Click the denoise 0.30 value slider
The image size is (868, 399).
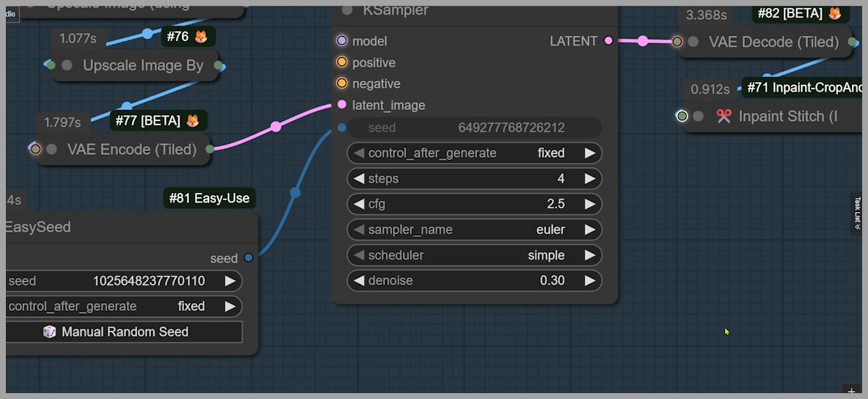(474, 280)
